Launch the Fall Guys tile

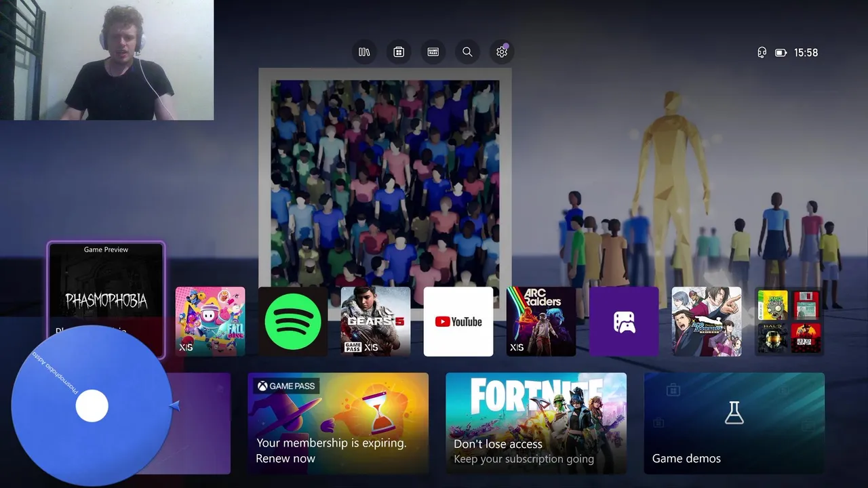click(x=210, y=321)
